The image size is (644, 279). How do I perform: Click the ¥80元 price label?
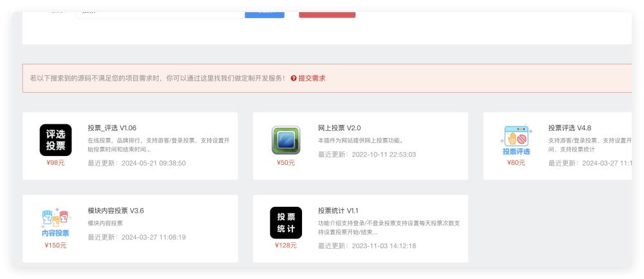point(516,163)
